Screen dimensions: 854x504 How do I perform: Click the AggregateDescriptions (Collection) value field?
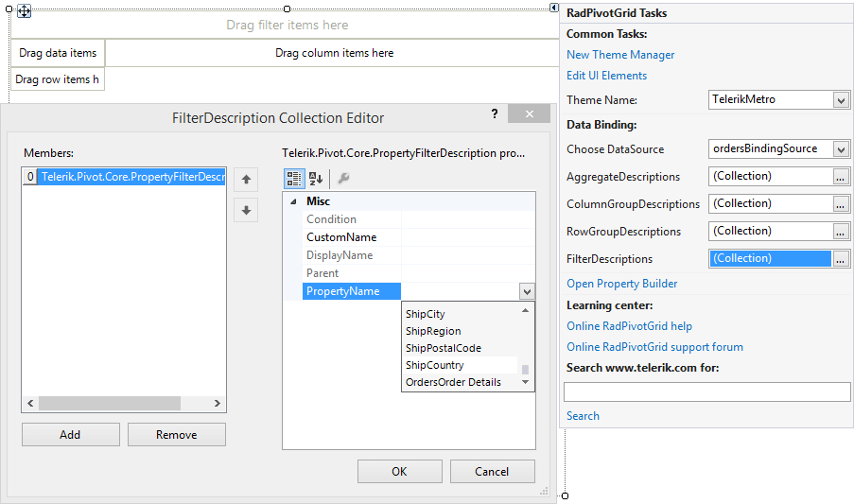tap(771, 176)
